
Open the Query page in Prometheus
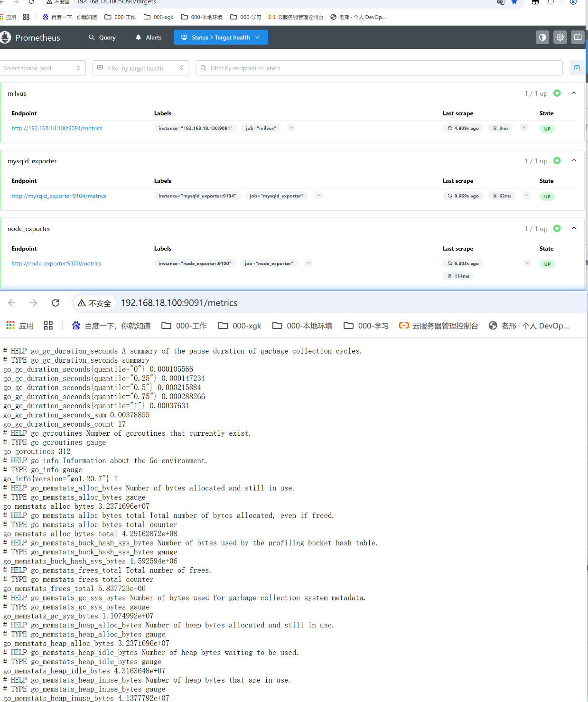click(102, 37)
